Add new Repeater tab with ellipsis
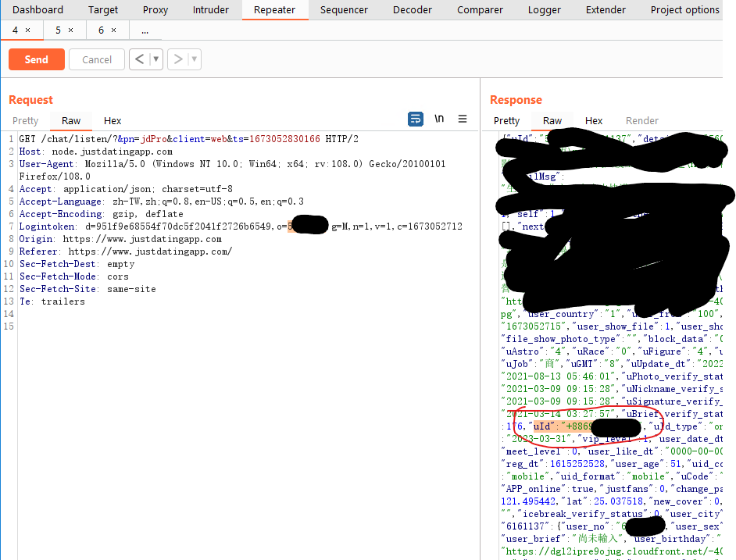736x560 pixels. point(145,31)
